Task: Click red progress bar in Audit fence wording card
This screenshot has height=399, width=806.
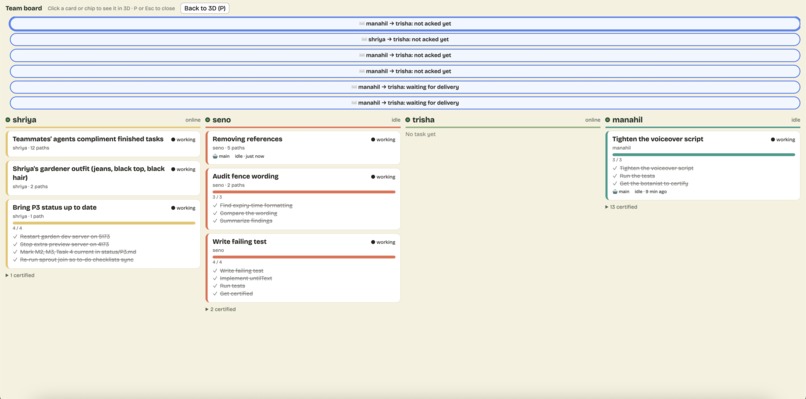Action: click(304, 192)
